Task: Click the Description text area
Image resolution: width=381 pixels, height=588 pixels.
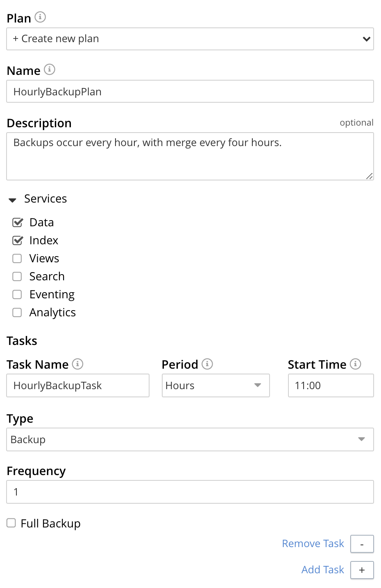Action: (x=190, y=156)
